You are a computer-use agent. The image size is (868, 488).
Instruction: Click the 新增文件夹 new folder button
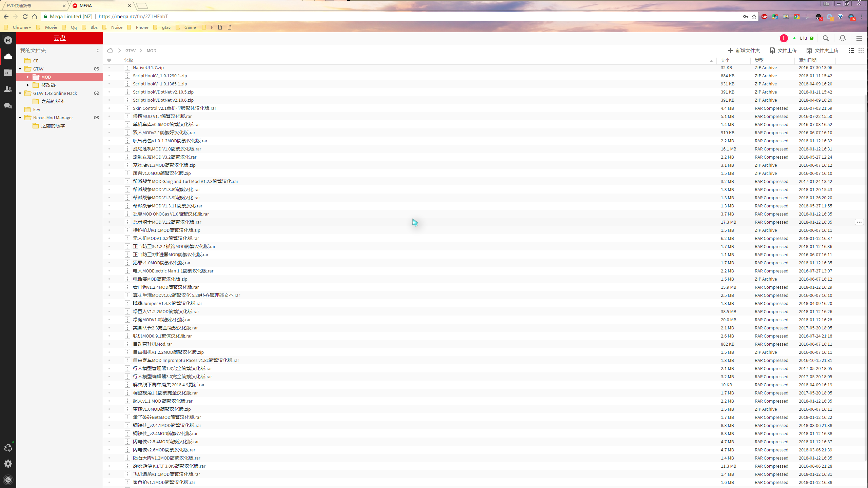click(744, 50)
